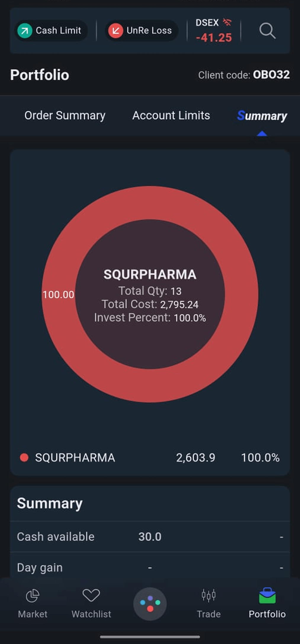300x644 pixels.
Task: Switch to the Account Limits tab
Action: pyautogui.click(x=171, y=115)
